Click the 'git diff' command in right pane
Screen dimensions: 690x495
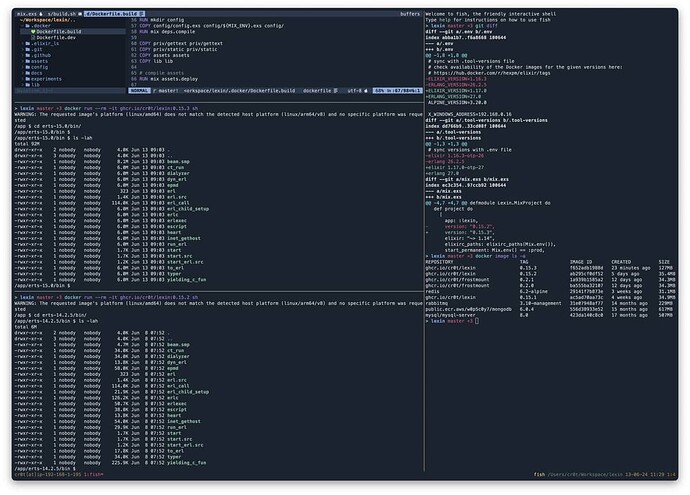(486, 26)
